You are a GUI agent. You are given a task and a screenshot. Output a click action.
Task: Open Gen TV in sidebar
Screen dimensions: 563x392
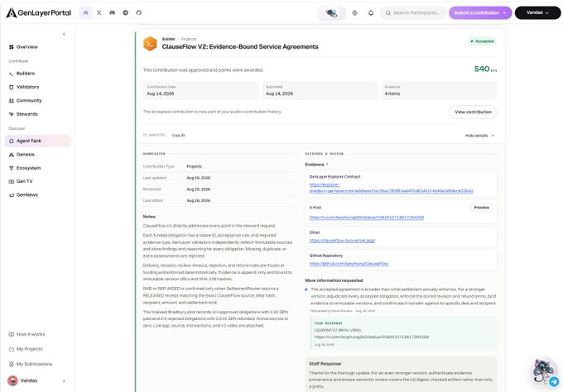click(x=37, y=181)
